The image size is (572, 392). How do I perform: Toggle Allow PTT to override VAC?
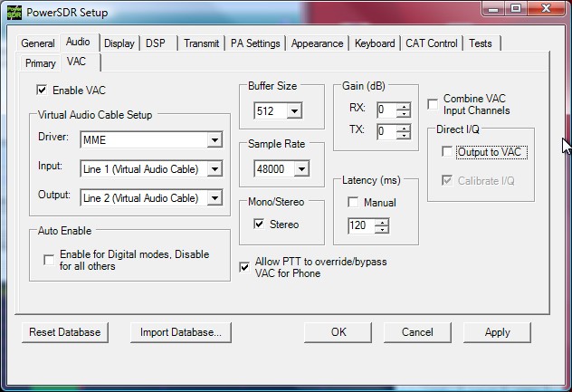244,267
